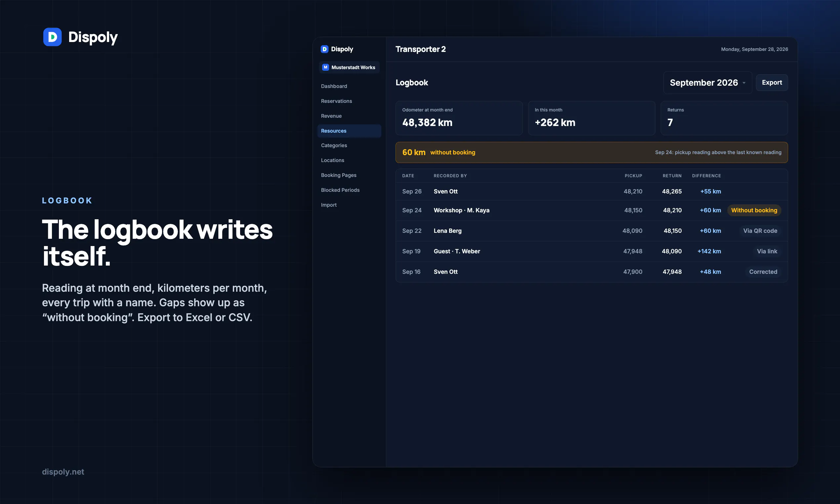Click the Via link tag on Sep 19
This screenshot has width=840, height=504.
pyautogui.click(x=767, y=251)
